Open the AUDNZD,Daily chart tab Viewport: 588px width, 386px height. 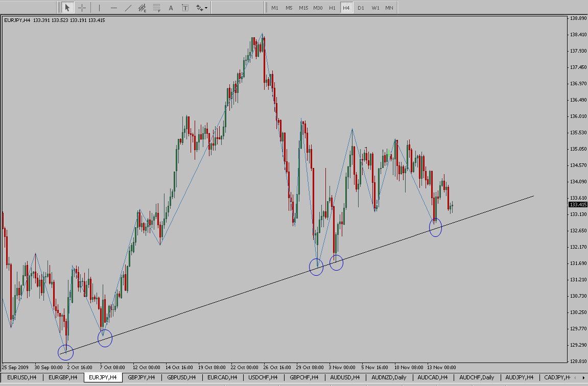(x=389, y=377)
